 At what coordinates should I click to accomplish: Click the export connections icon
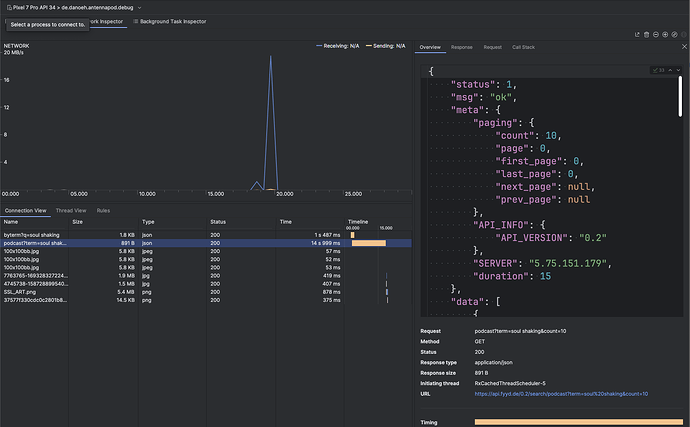point(637,34)
